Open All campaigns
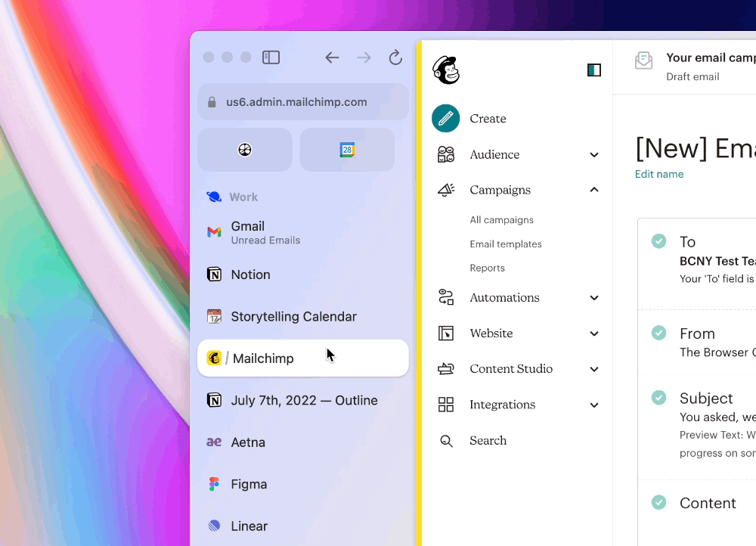 pyautogui.click(x=501, y=220)
